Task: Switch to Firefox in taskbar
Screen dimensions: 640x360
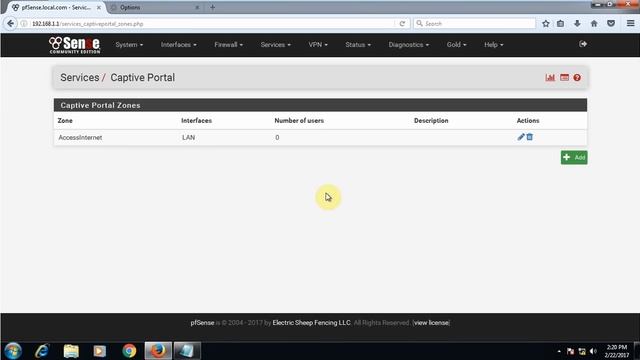Action: [158, 351]
